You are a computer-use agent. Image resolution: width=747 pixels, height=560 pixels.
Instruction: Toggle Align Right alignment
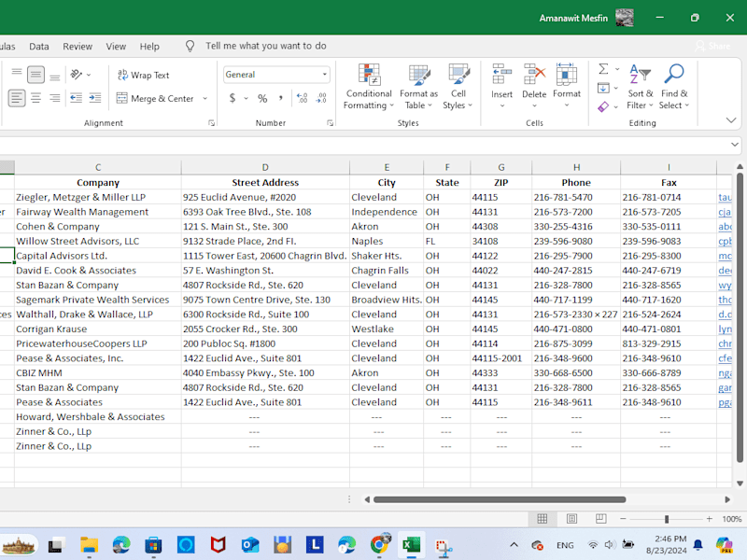pos(55,98)
